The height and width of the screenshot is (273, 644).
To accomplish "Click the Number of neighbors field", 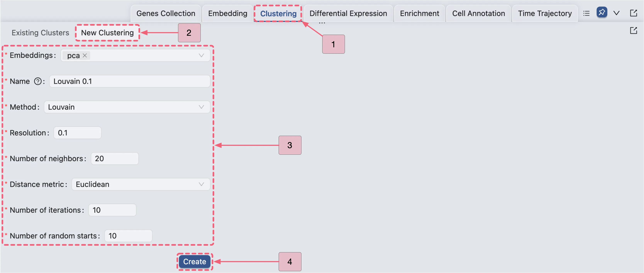I will click(114, 159).
